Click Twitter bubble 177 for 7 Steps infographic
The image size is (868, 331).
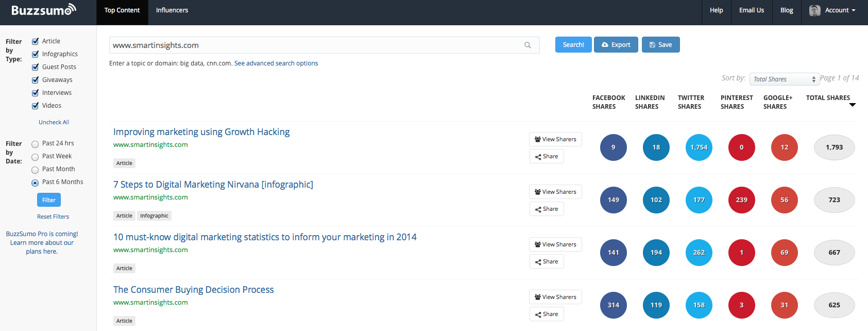[699, 200]
